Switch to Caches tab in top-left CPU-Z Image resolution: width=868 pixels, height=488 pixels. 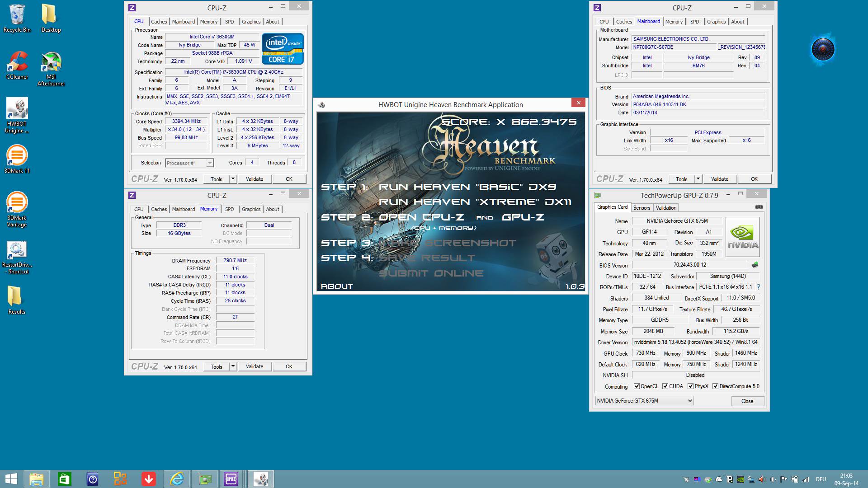(159, 22)
